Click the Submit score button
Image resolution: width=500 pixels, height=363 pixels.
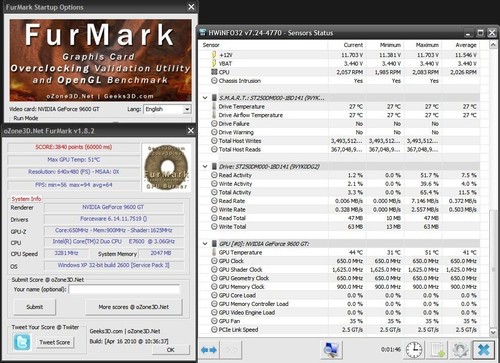click(35, 307)
